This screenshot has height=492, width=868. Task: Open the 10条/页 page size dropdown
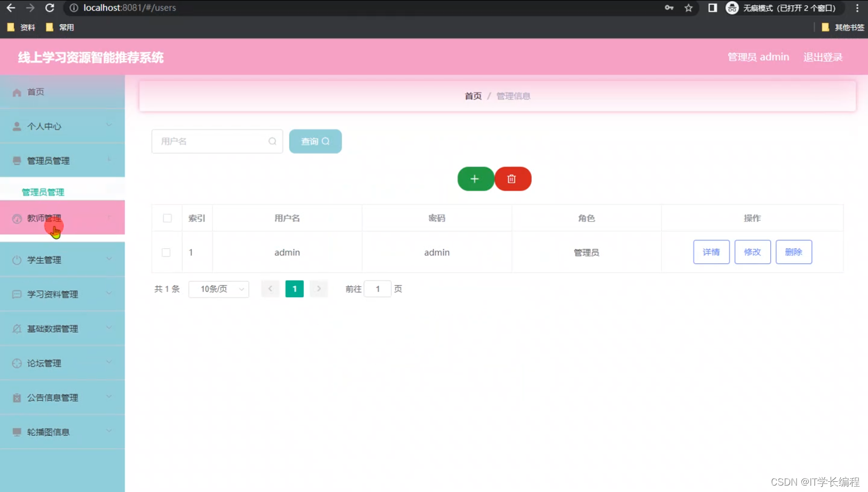click(x=218, y=289)
